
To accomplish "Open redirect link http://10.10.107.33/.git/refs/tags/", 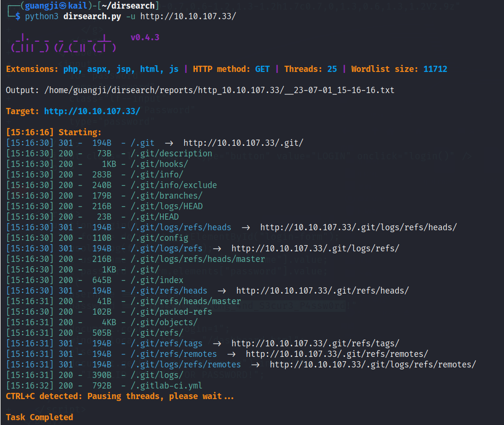I will [315, 343].
